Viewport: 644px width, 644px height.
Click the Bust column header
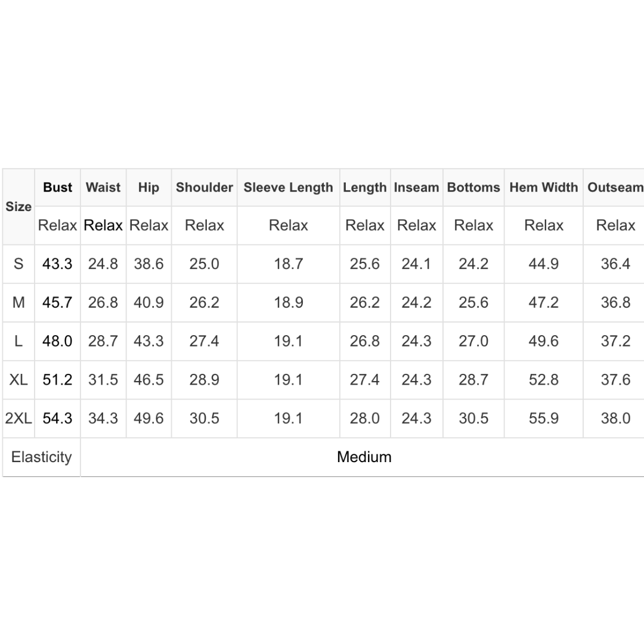[x=58, y=187]
